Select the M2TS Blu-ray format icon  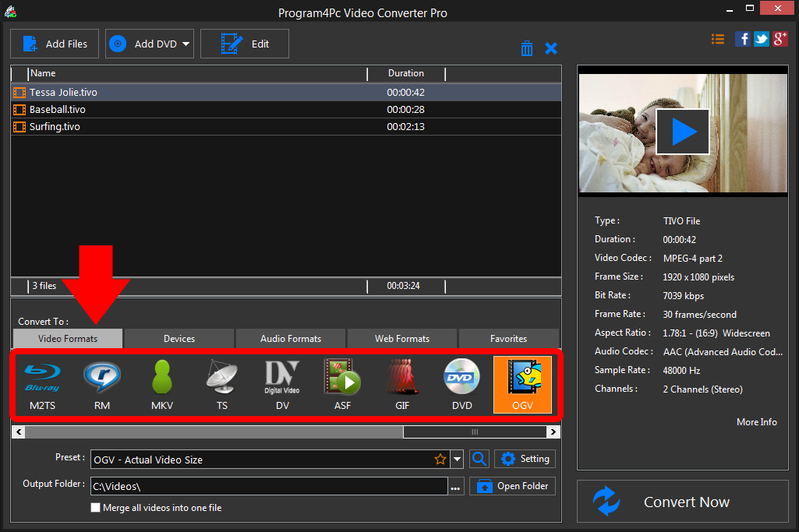(x=43, y=384)
